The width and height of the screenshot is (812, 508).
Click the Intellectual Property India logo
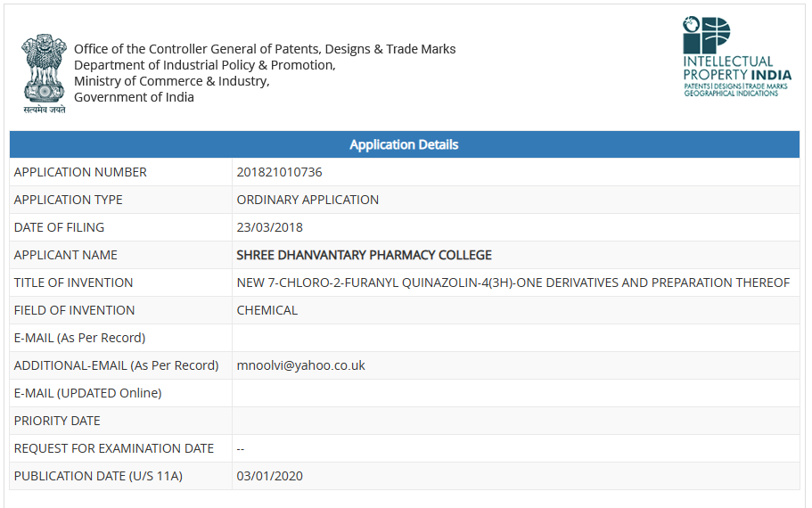tap(736, 57)
